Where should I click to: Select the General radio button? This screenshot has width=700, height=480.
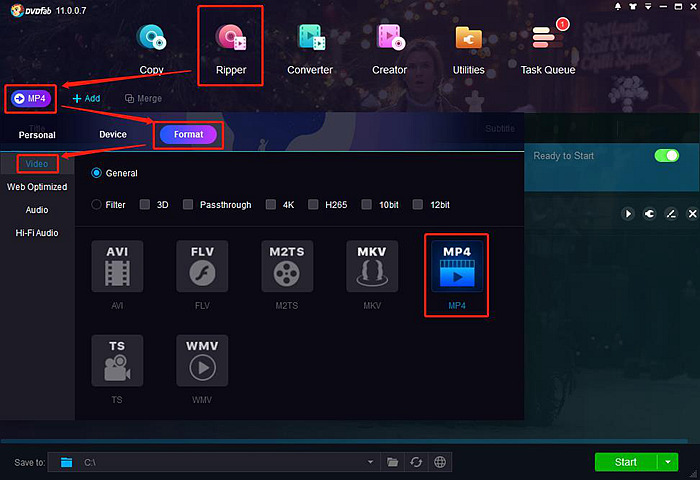(x=96, y=173)
